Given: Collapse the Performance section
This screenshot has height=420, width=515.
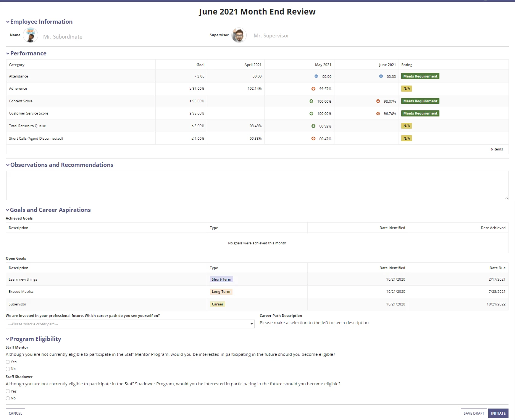Looking at the screenshot, I should [x=8, y=53].
